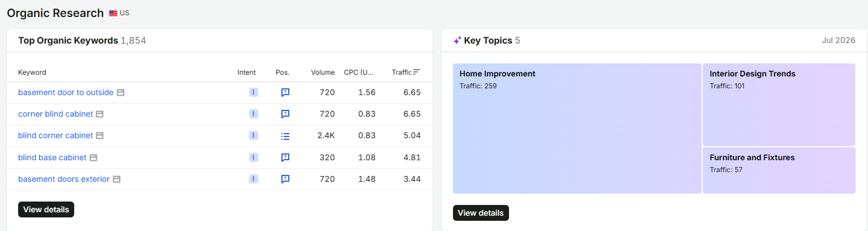Open the blind corner cabinet keyword link
This screenshot has height=231, width=868.
click(55, 135)
